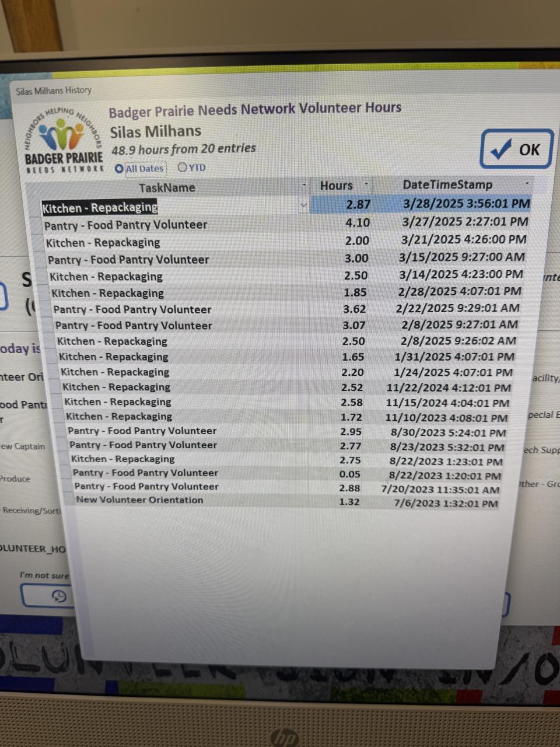Open the DateTimeStamp column filter arrow

(x=527, y=183)
